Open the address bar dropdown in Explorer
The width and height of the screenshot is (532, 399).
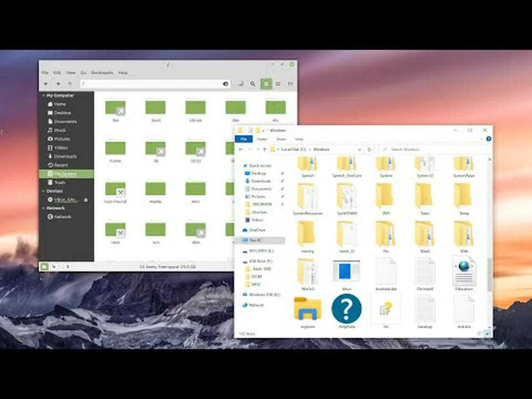(359, 149)
